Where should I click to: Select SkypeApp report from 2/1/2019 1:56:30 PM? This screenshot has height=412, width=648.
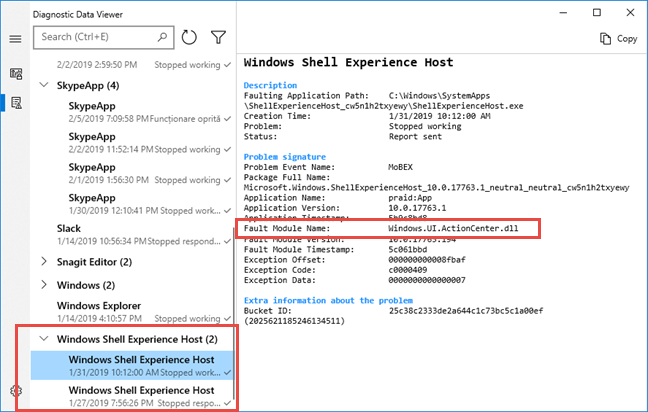[132, 173]
